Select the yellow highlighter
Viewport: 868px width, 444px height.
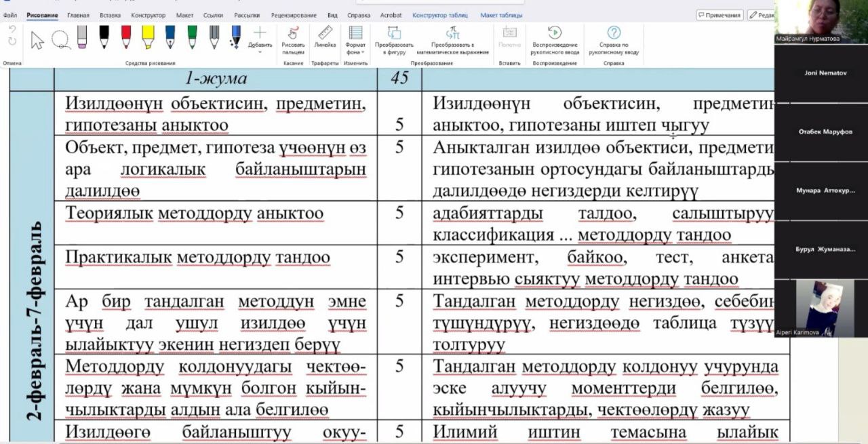tap(148, 37)
